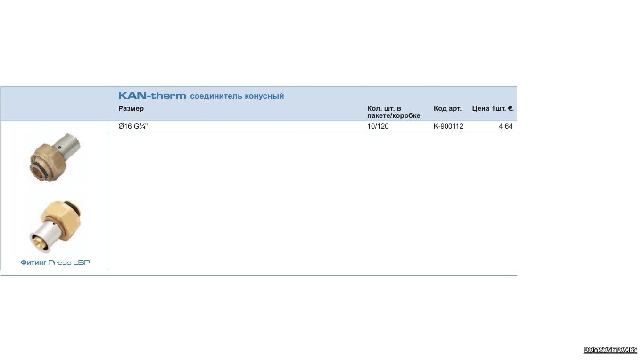Select the 'соединитель конусный' title

coord(237,96)
